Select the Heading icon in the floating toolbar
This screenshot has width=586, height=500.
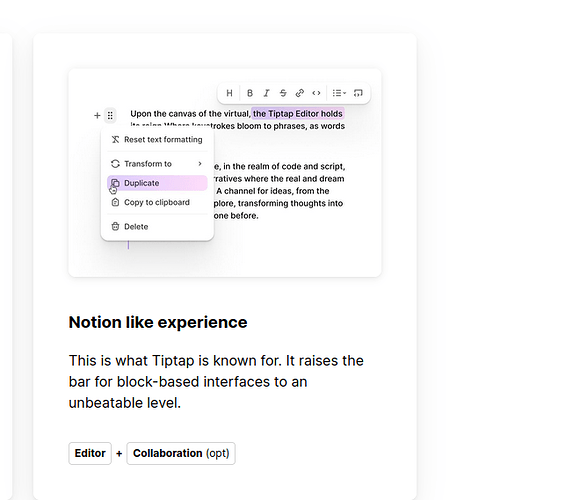(x=229, y=93)
